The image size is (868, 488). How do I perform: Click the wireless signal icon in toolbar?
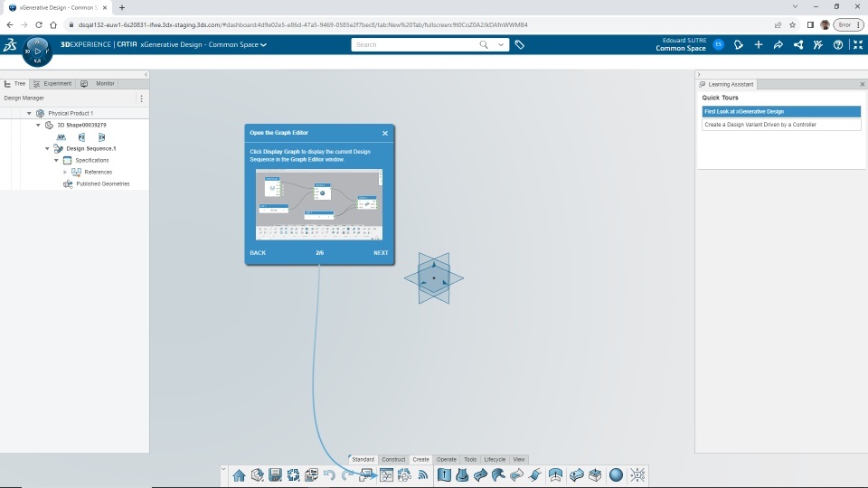click(423, 474)
